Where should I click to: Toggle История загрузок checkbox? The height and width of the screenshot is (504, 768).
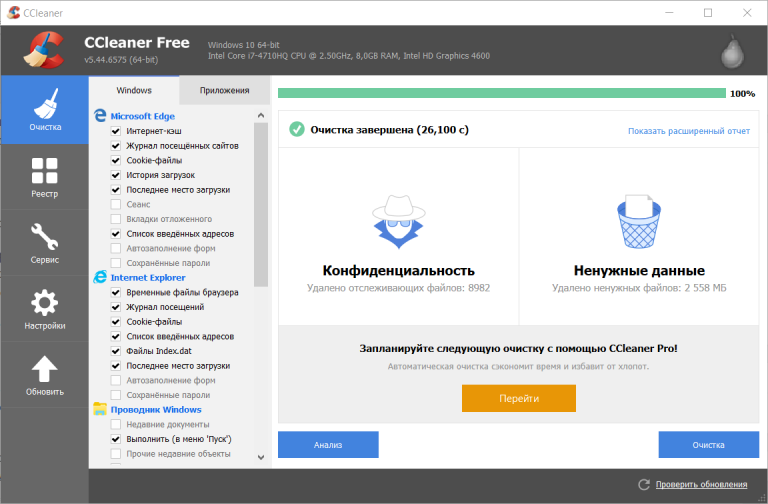[116, 175]
